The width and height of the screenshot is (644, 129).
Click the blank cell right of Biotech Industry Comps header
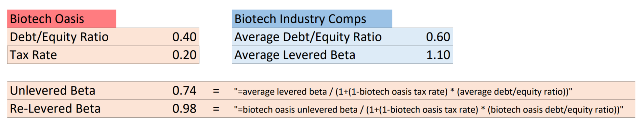click(422, 19)
